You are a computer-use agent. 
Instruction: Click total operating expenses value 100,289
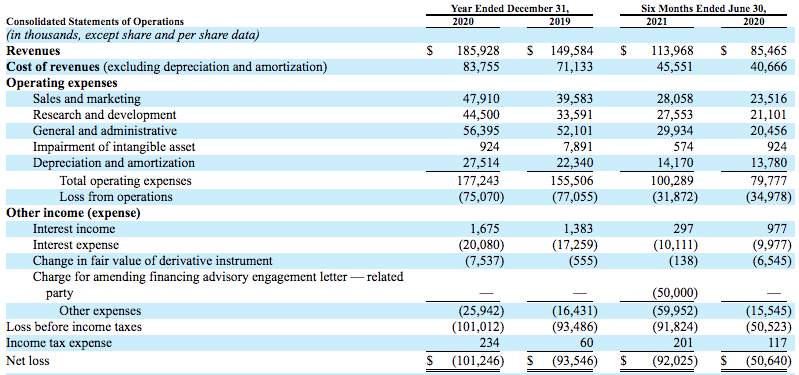tap(673, 180)
